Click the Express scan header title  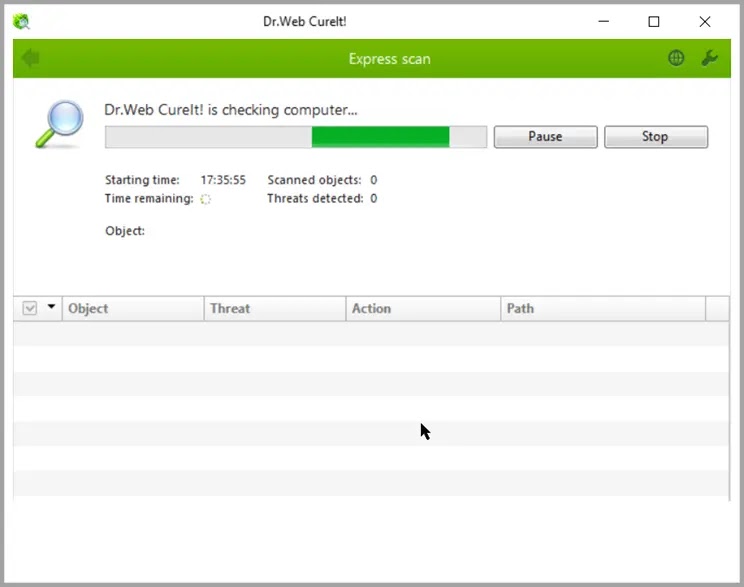(390, 59)
